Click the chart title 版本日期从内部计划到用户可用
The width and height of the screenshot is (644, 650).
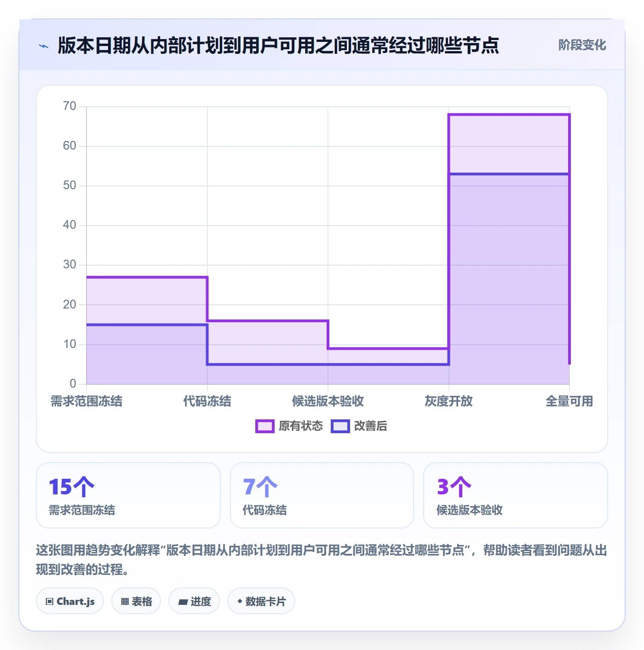click(x=278, y=46)
